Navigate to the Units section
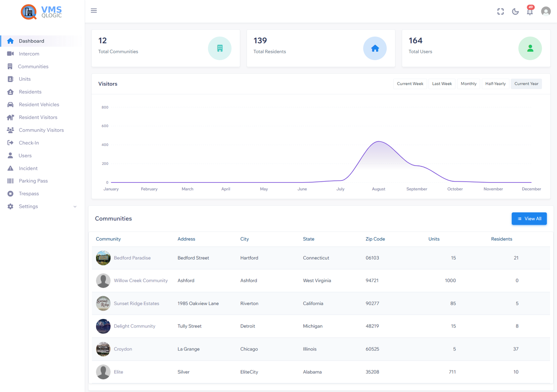Viewport: 557px width, 392px height. click(24, 79)
